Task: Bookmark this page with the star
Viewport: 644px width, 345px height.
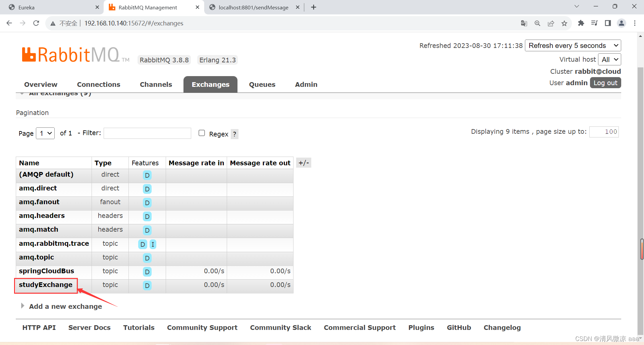Action: click(564, 23)
